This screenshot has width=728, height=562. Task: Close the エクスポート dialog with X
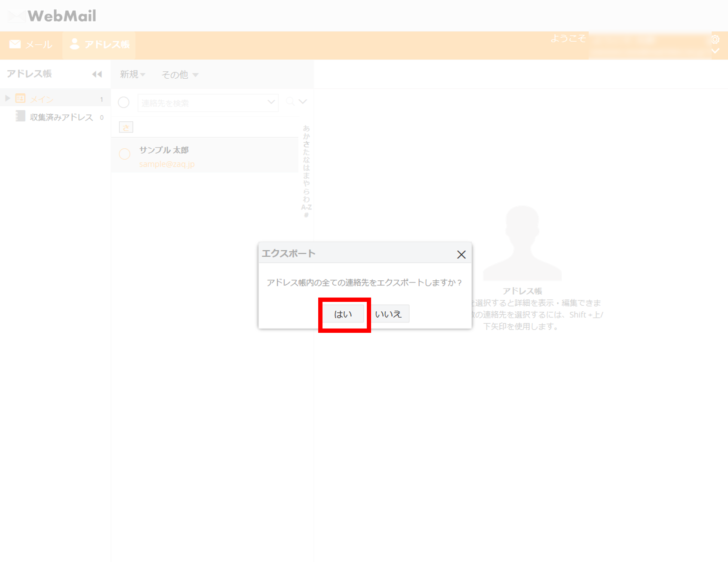tap(461, 255)
